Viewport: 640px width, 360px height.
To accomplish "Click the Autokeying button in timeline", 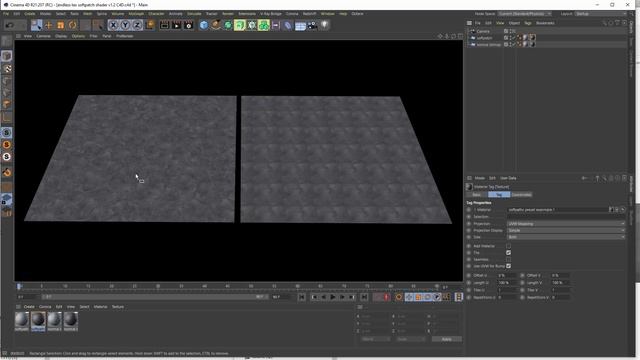I will pos(399,297).
